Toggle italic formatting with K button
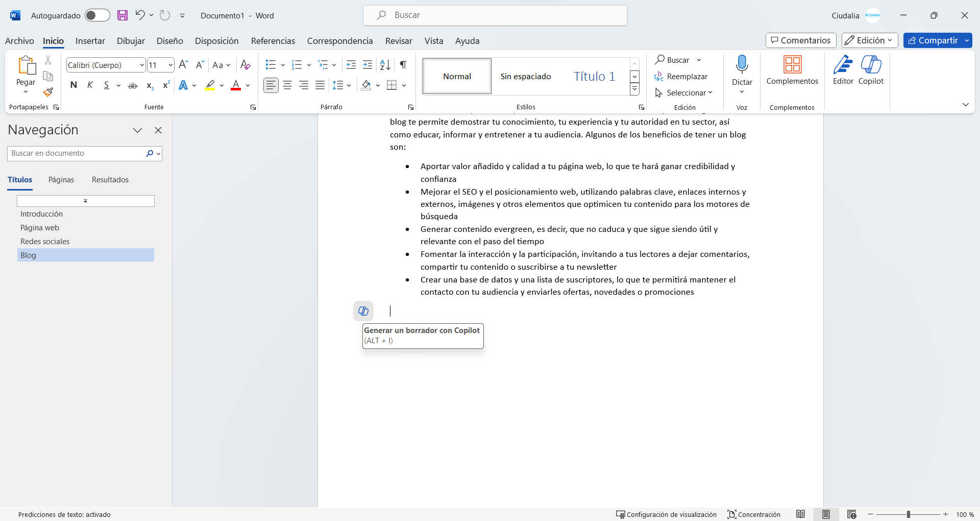This screenshot has height=521, width=980. click(90, 85)
